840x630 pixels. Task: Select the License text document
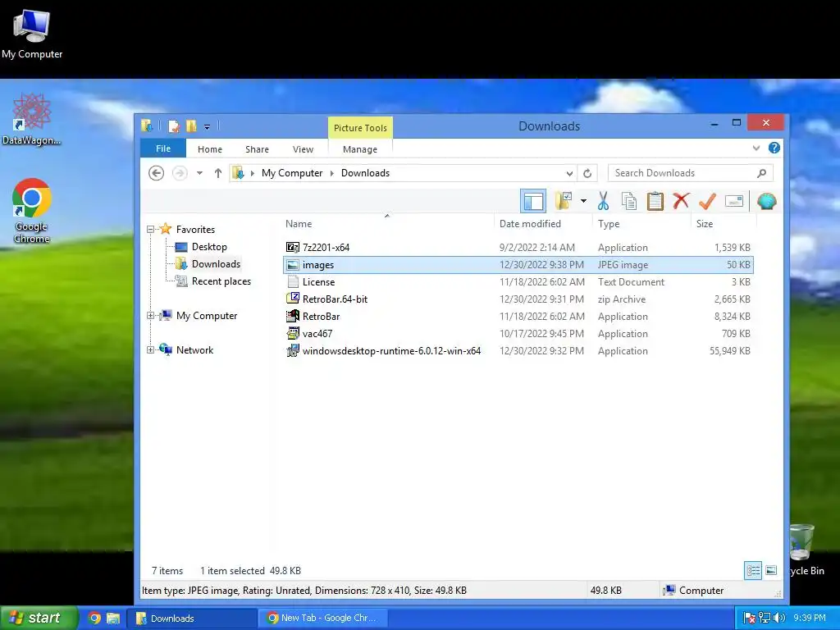pyautogui.click(x=518, y=282)
